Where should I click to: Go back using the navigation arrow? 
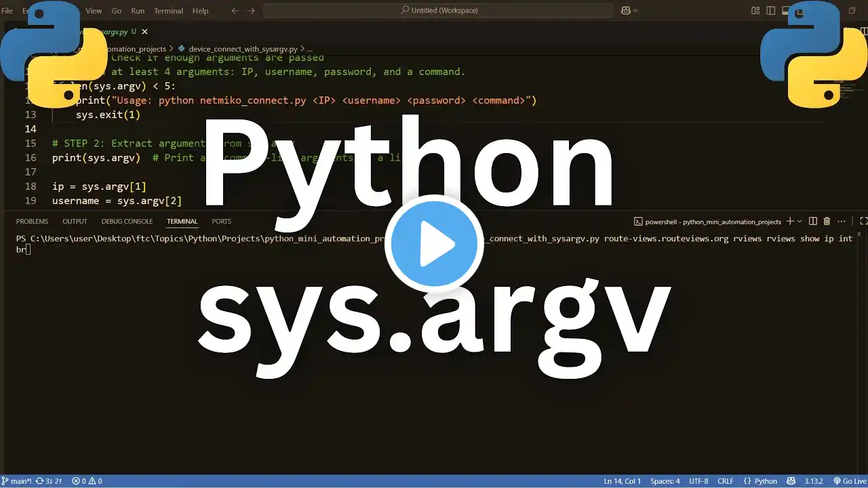click(x=235, y=11)
